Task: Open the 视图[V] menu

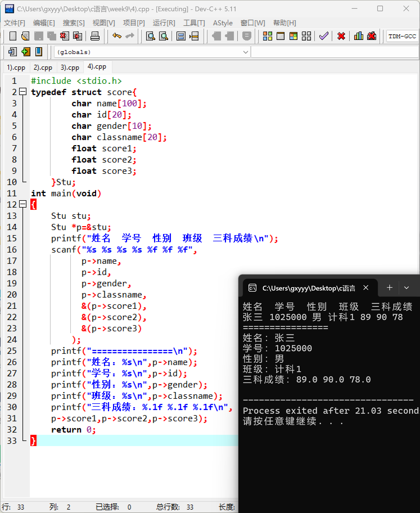Action: 104,23
